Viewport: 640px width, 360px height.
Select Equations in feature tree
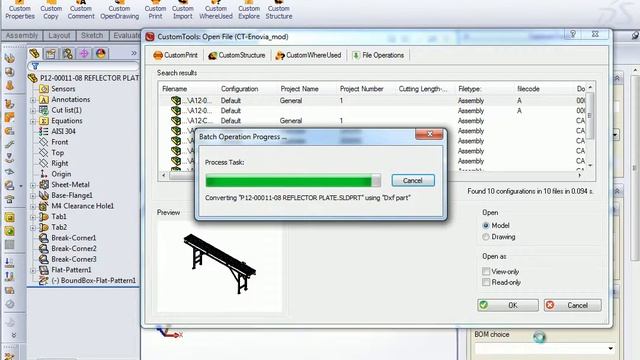(67, 120)
